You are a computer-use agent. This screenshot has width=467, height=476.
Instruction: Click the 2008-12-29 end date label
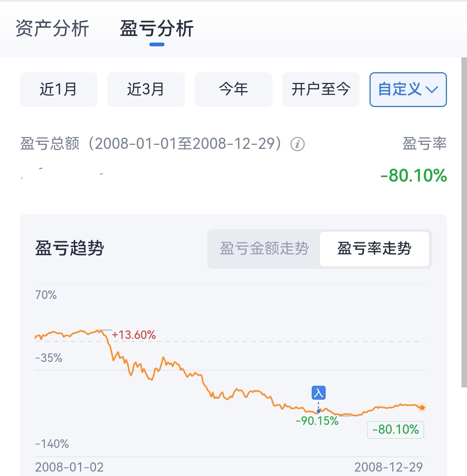(388, 467)
